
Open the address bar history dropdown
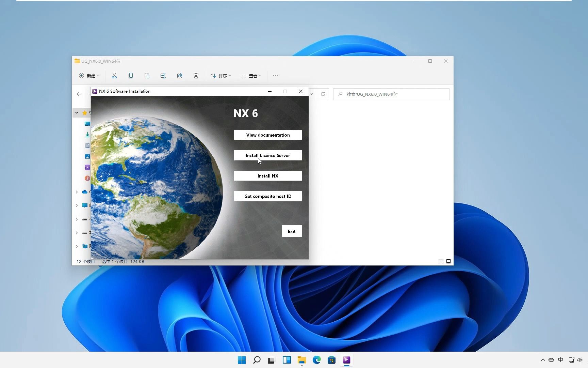click(x=311, y=94)
